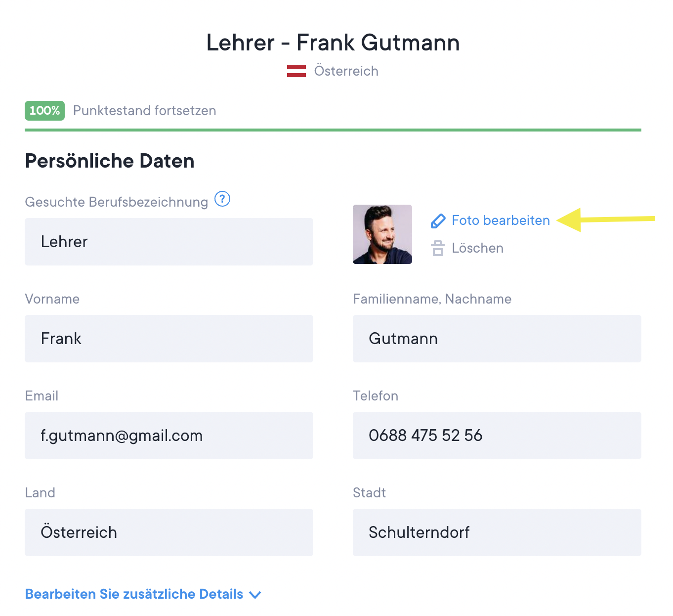Open the Land field showing Österreich
673x616 pixels.
point(169,532)
